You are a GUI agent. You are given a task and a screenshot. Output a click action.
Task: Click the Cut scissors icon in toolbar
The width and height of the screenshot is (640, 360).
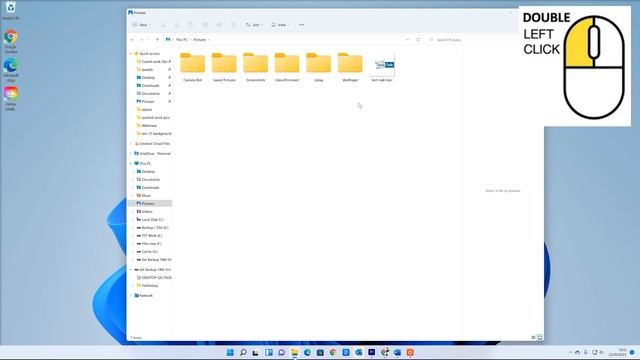(x=163, y=25)
